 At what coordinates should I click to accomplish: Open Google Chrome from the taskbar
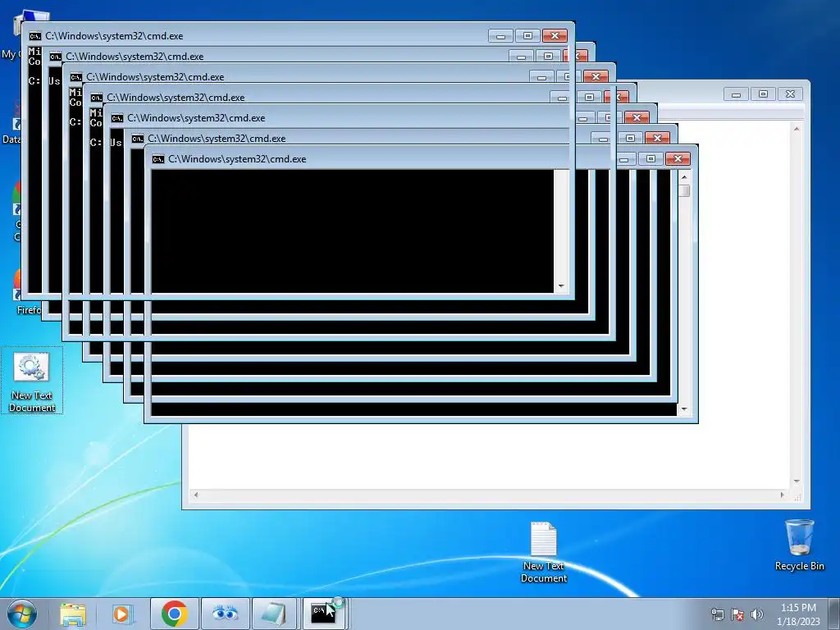[174, 614]
